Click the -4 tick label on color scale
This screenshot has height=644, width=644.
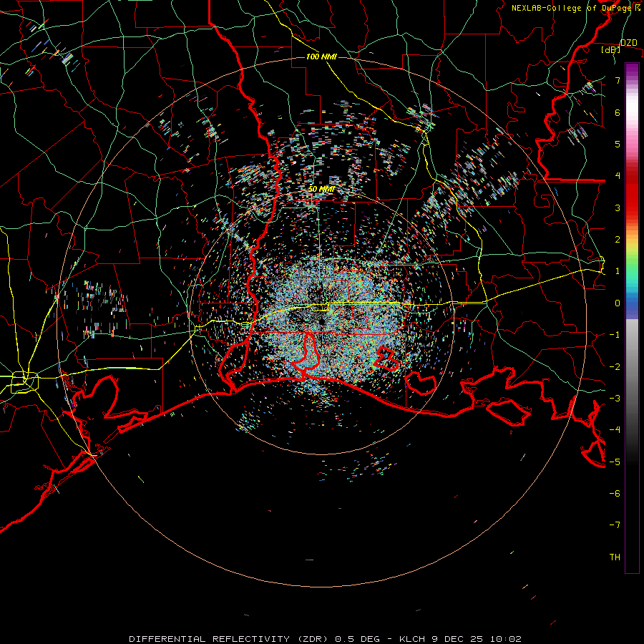coord(615,430)
